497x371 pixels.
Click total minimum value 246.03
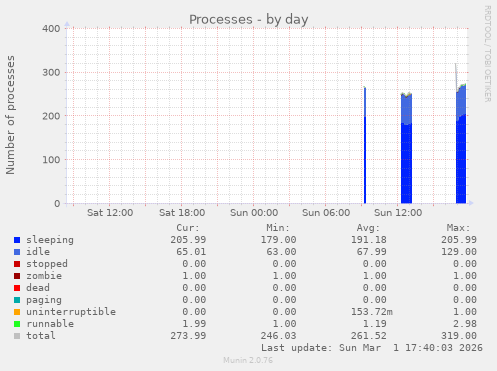click(278, 336)
